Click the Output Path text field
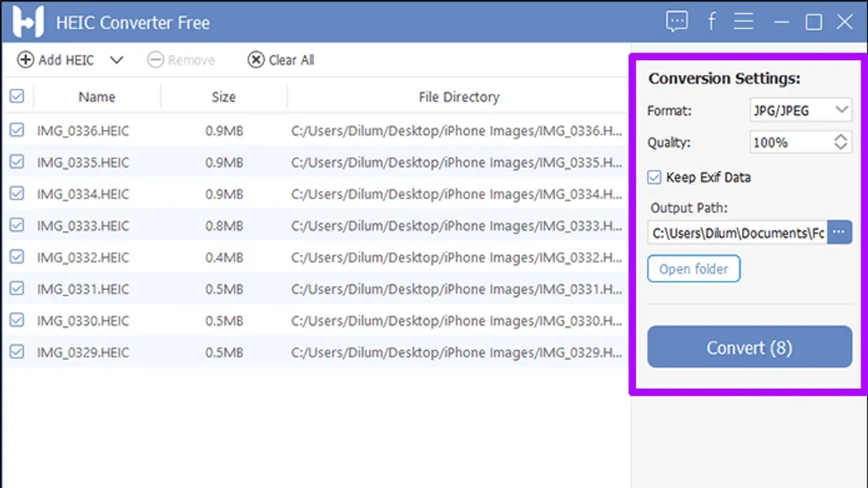The image size is (868, 488). (x=737, y=233)
